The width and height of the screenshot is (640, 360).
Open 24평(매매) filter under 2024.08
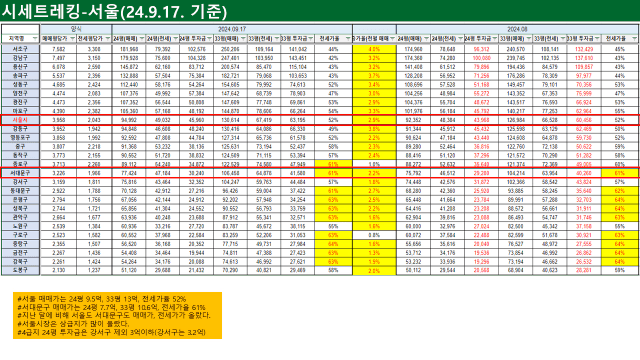[x=426, y=38]
